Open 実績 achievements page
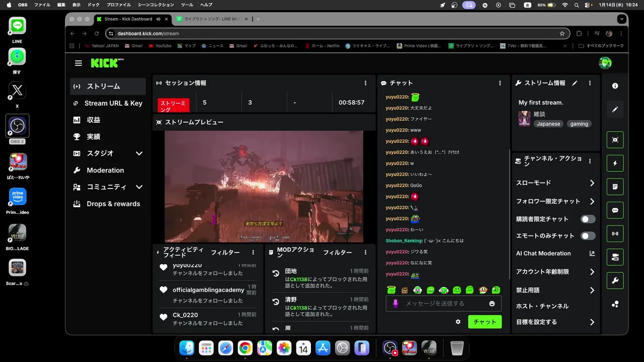Image resolution: width=644 pixels, height=362 pixels. click(108, 136)
